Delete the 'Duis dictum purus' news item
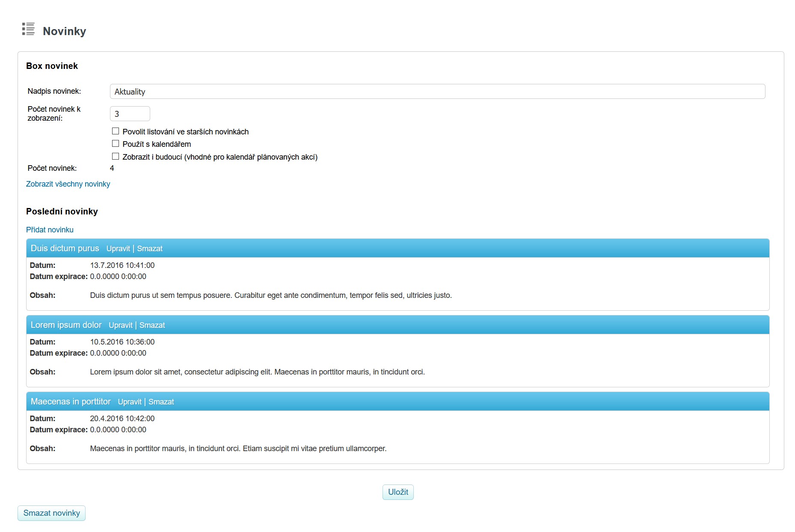795x532 pixels. click(x=150, y=249)
